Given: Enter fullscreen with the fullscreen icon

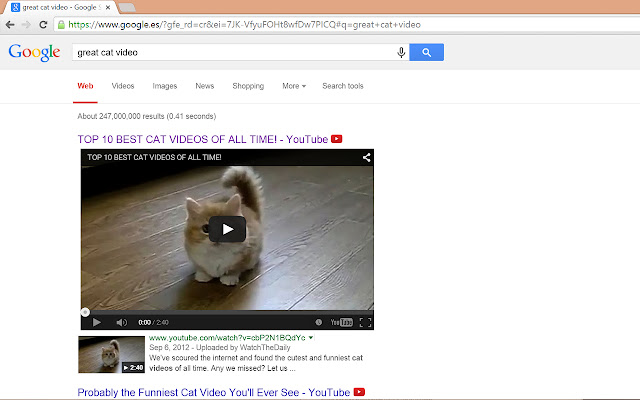Looking at the screenshot, I should (365, 322).
